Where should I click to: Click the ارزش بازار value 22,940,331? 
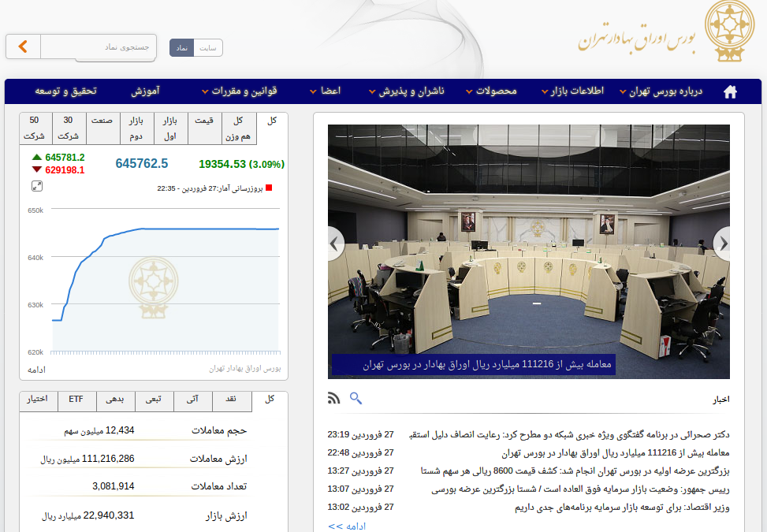click(109, 515)
